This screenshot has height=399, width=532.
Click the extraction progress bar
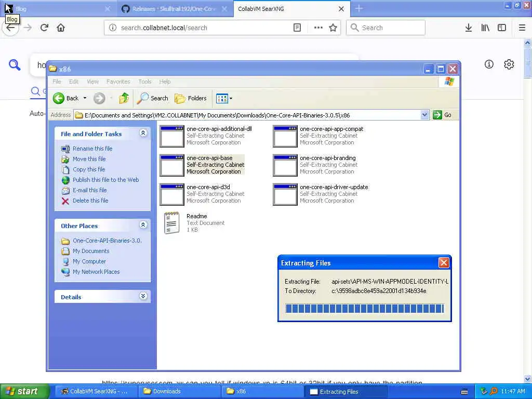pyautogui.click(x=364, y=309)
